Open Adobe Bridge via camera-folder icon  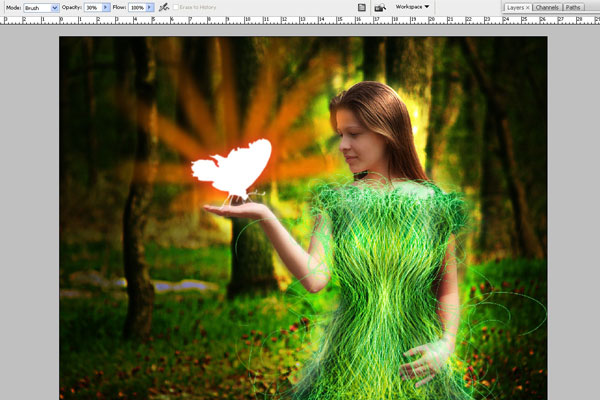pyautogui.click(x=380, y=7)
